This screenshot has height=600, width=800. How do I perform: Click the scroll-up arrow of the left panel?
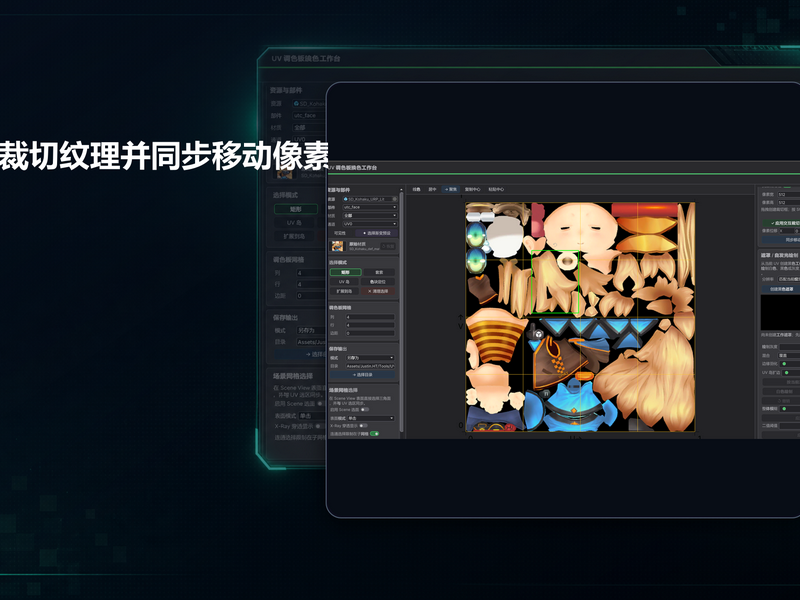(x=401, y=189)
